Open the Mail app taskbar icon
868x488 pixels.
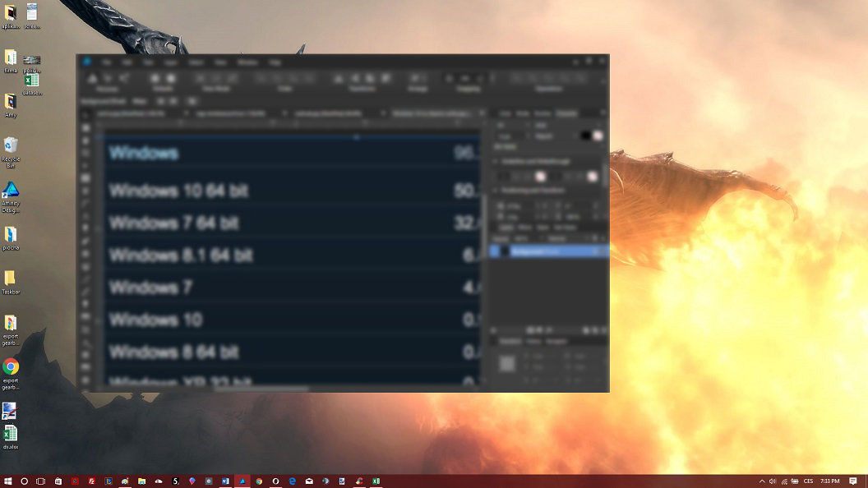point(309,481)
